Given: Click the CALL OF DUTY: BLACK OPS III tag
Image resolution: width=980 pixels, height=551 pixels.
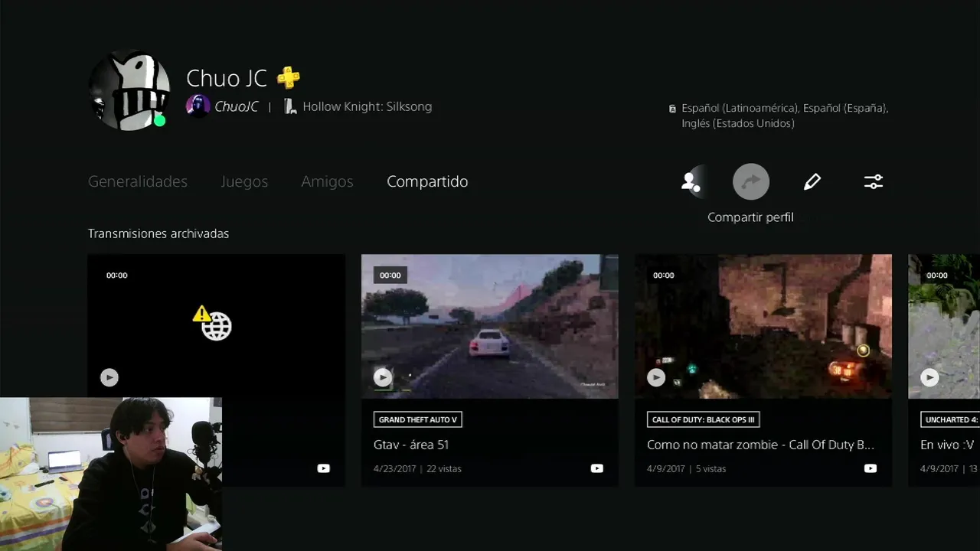Looking at the screenshot, I should 704,419.
